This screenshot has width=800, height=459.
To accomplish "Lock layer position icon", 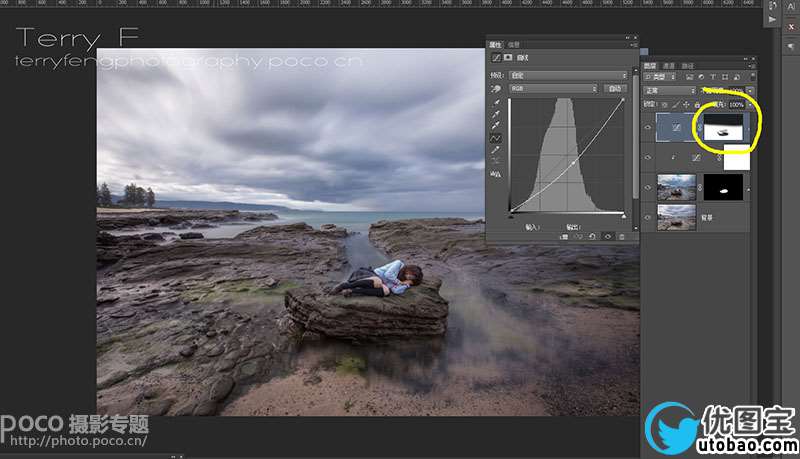I will [x=686, y=105].
